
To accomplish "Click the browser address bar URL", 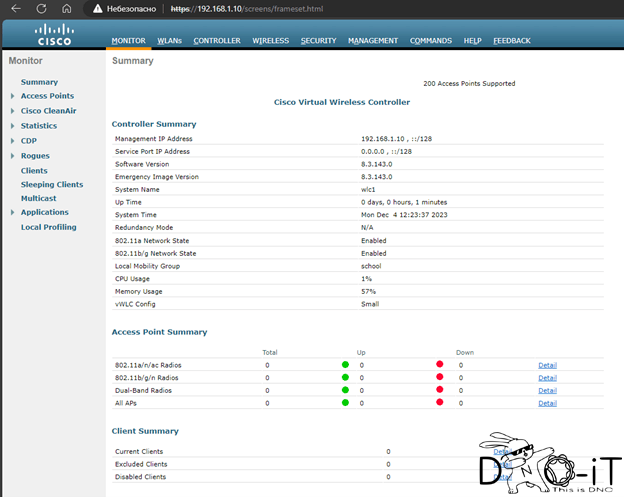I will [247, 9].
